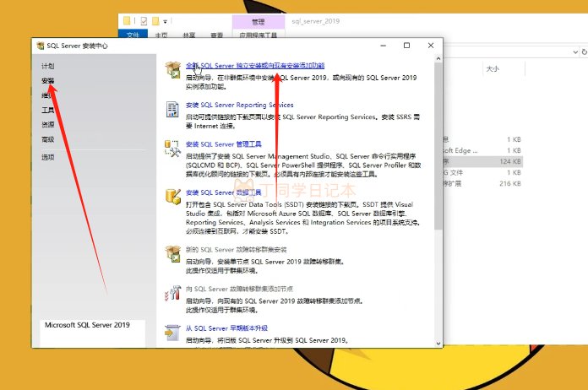Click the upgrade from earlier version icon

tap(172, 333)
